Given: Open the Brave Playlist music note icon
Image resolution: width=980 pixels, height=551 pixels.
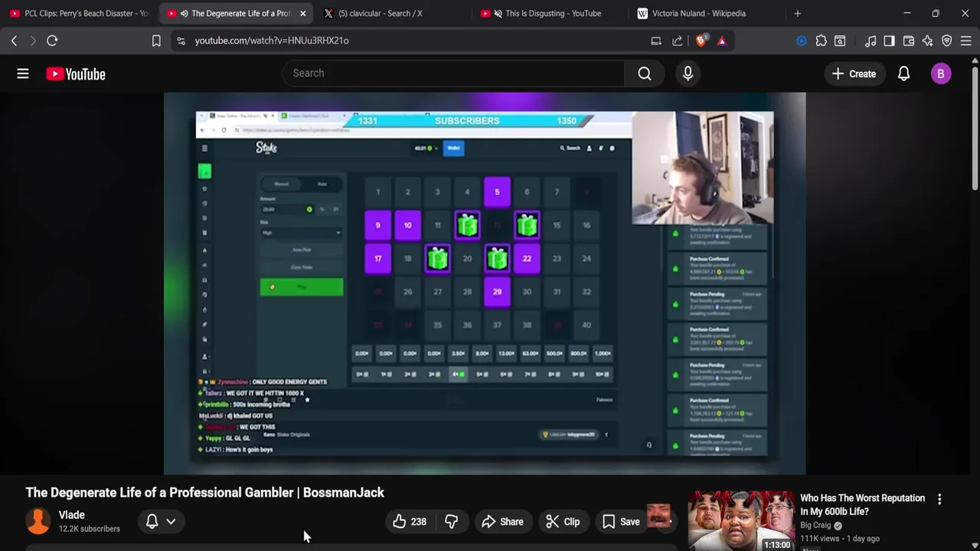Looking at the screenshot, I should [x=871, y=41].
